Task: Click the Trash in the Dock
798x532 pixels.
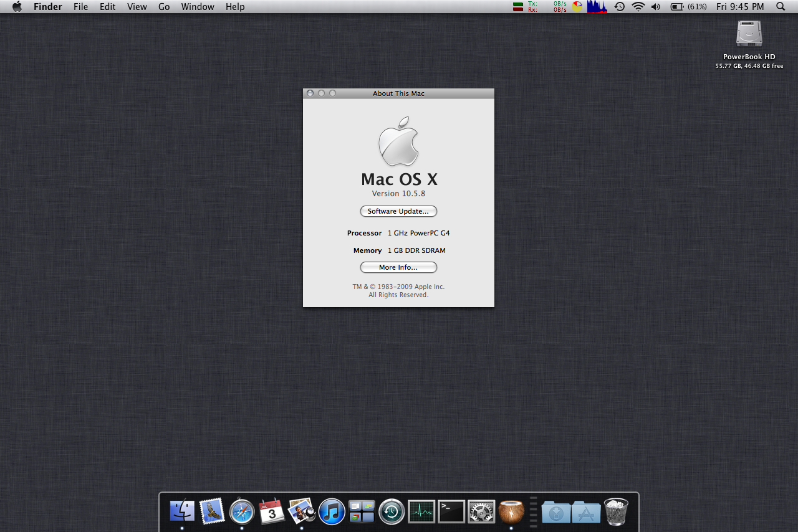Action: (x=616, y=511)
